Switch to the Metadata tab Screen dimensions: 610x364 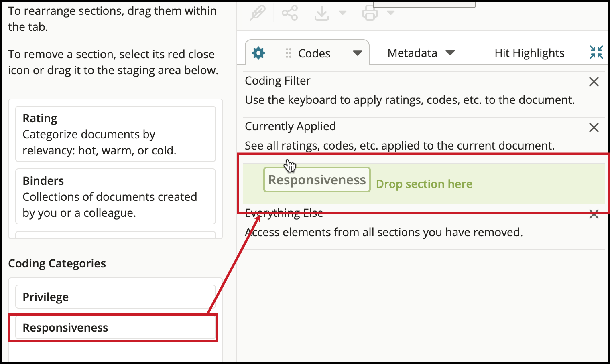click(x=412, y=53)
